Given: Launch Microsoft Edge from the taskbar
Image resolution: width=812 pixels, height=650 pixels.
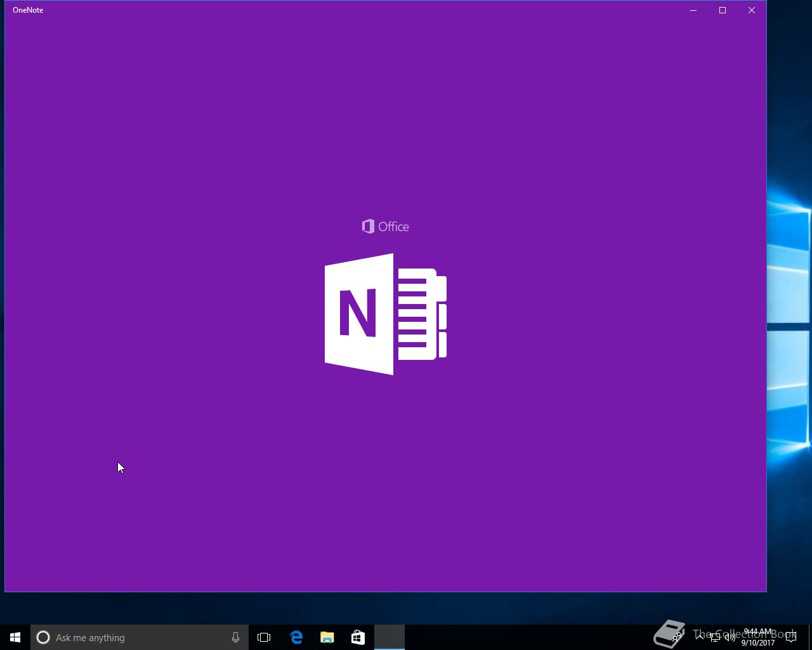Looking at the screenshot, I should click(x=296, y=637).
